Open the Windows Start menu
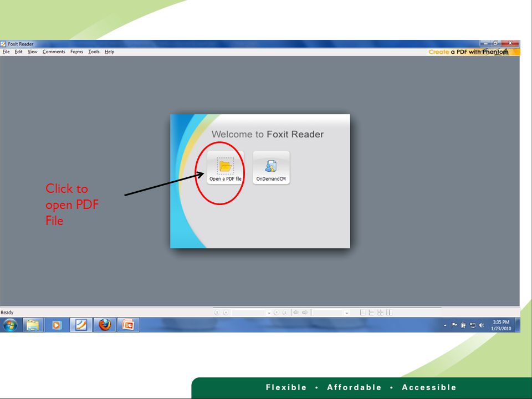532x399 pixels. pyautogui.click(x=10, y=325)
